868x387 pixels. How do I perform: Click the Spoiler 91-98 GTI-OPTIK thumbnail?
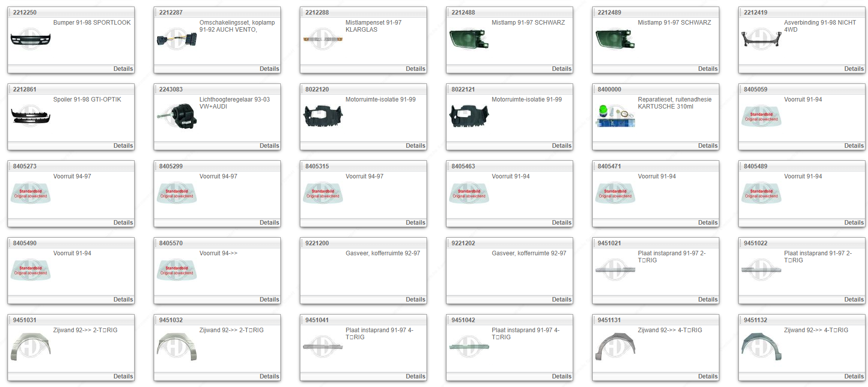point(31,116)
